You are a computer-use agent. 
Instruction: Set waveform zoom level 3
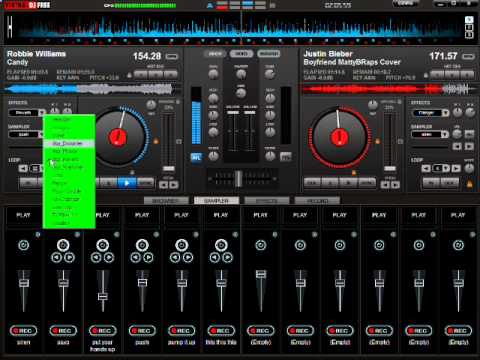[469, 35]
